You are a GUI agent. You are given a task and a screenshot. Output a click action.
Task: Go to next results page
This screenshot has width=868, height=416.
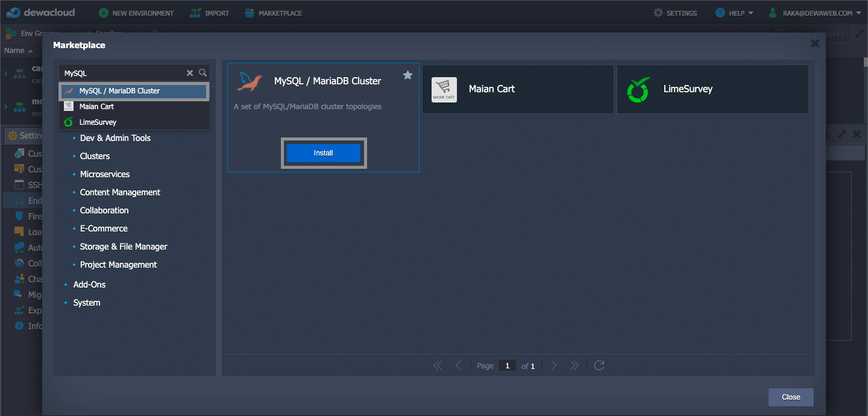click(554, 365)
